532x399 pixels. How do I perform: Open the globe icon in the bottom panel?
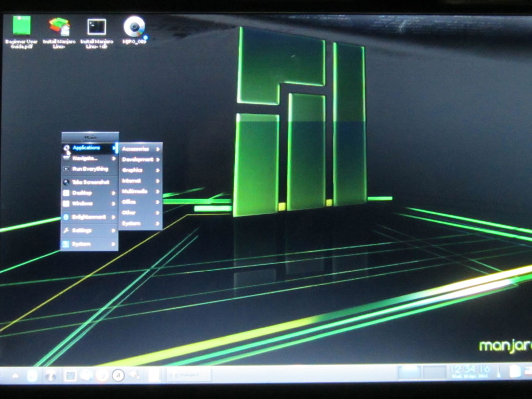(51, 375)
